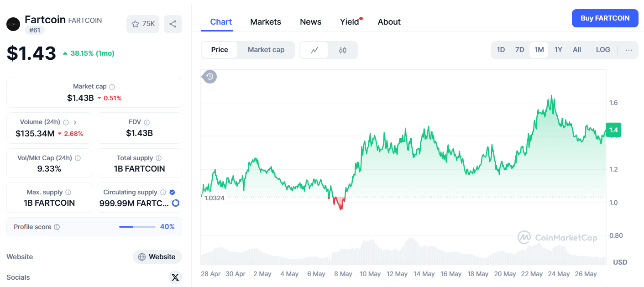The height and width of the screenshot is (287, 644).
Task: Switch time range to 1Y
Action: point(558,49)
